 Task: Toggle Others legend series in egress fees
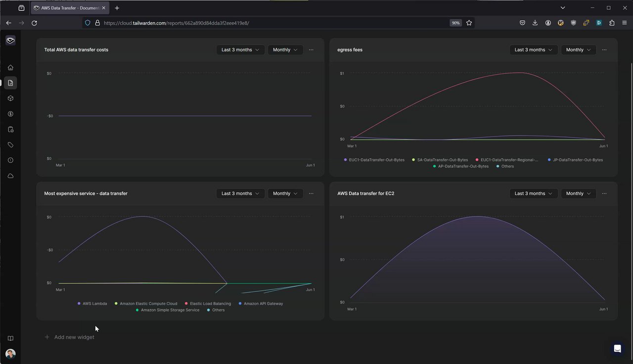click(x=505, y=166)
